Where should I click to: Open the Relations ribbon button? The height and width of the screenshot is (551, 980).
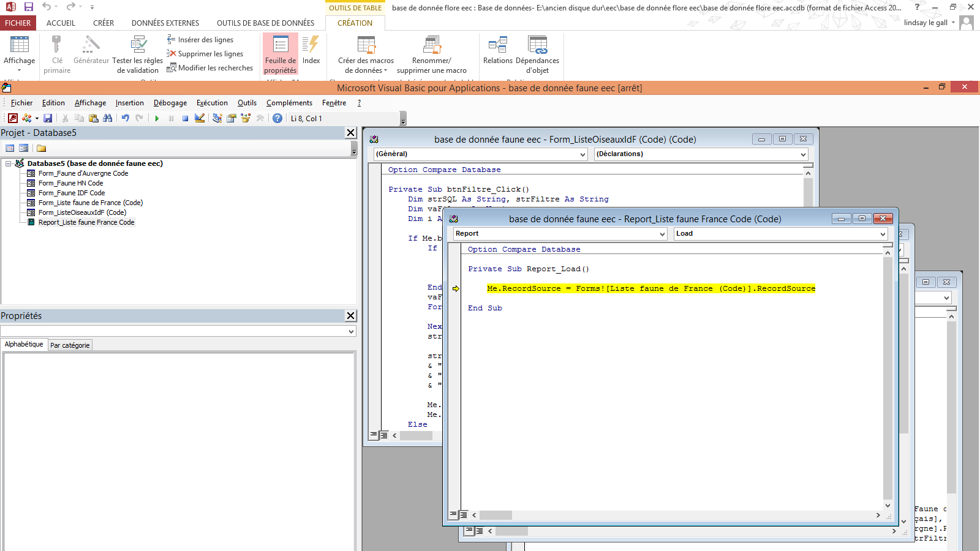pos(498,50)
